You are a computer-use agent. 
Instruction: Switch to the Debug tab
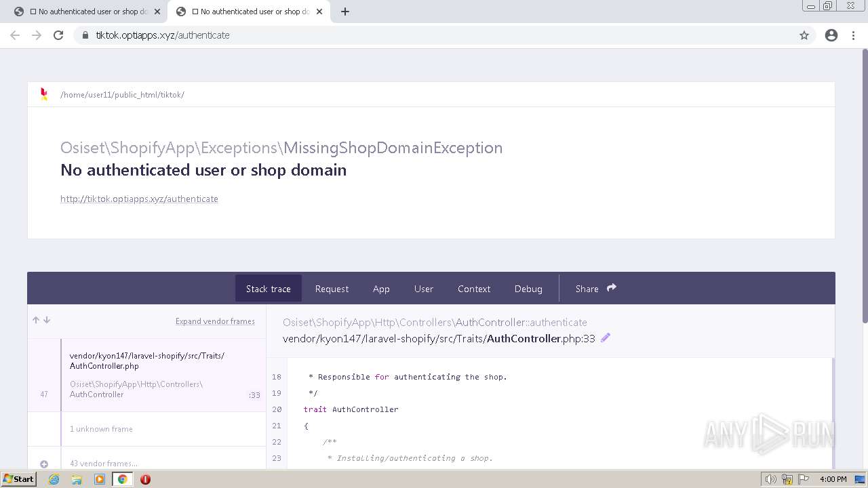click(528, 289)
